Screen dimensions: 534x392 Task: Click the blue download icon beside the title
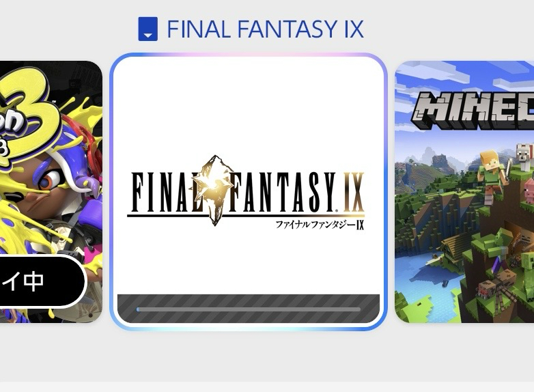[x=147, y=29]
